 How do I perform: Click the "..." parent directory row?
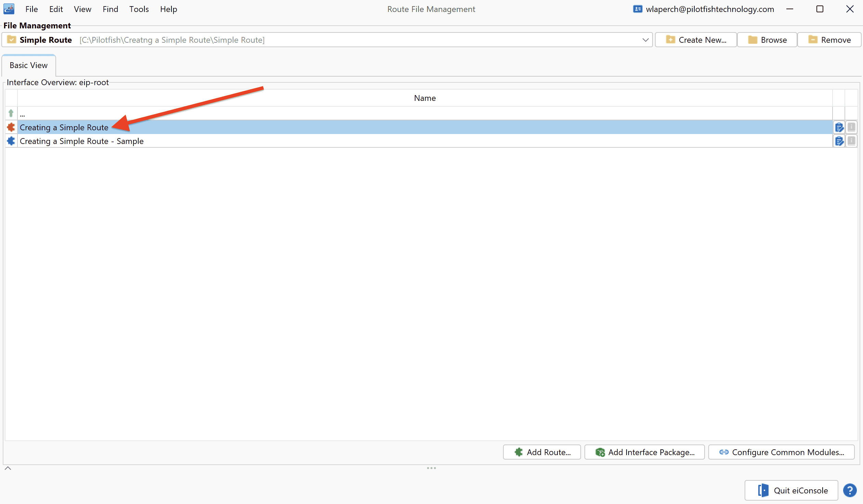click(x=425, y=113)
